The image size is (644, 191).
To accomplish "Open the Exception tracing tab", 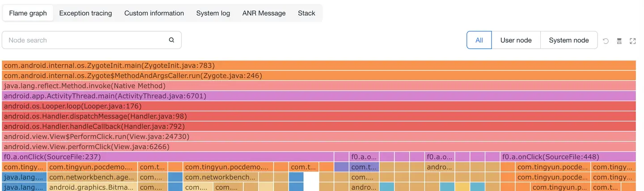I will coord(85,13).
